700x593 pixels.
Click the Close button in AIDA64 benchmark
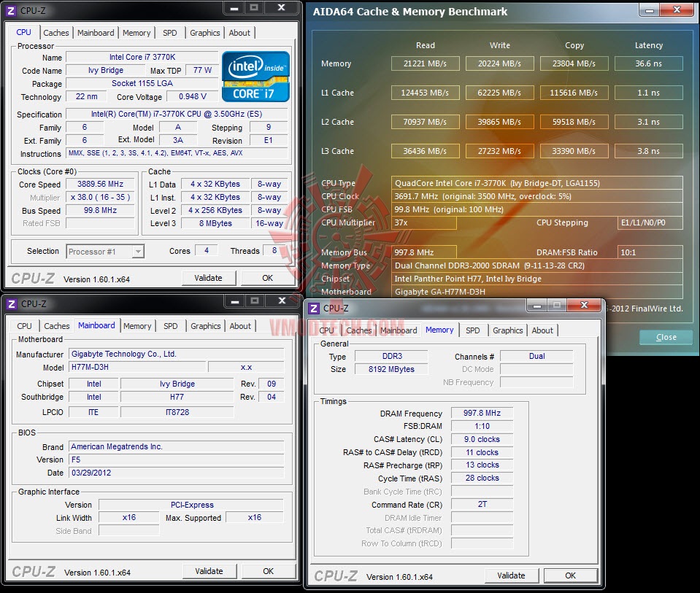click(666, 337)
